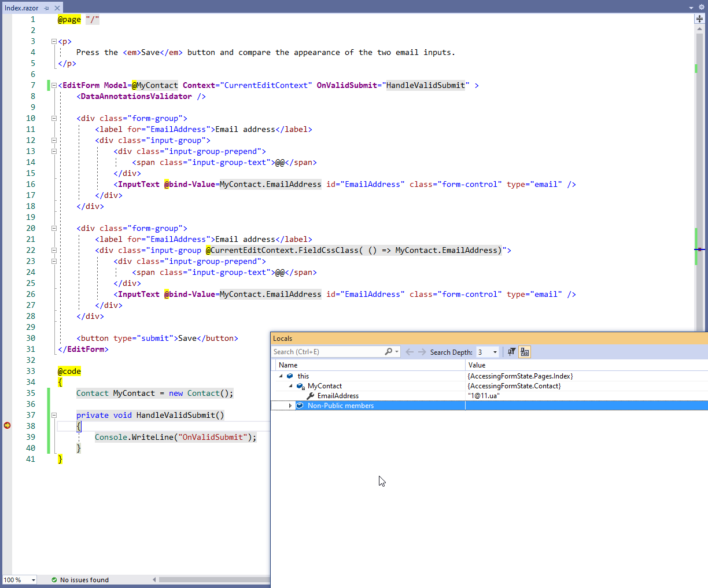
Task: Click the pinned-filter icon in Locals toolbar
Action: (x=511, y=352)
